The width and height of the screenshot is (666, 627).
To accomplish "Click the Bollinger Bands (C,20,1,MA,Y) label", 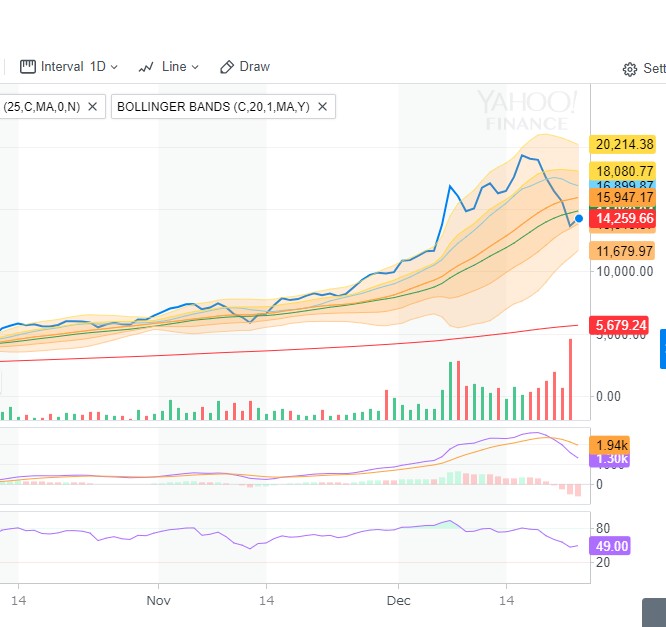I will (x=213, y=107).
